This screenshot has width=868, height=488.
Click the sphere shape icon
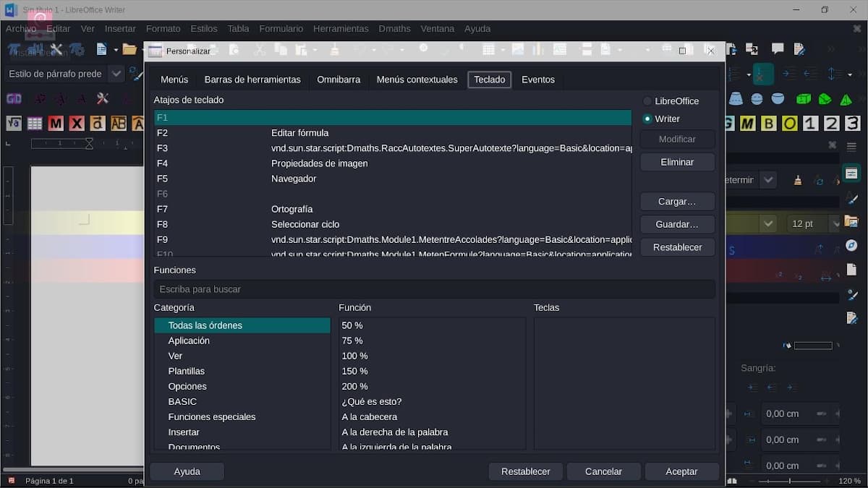(757, 98)
